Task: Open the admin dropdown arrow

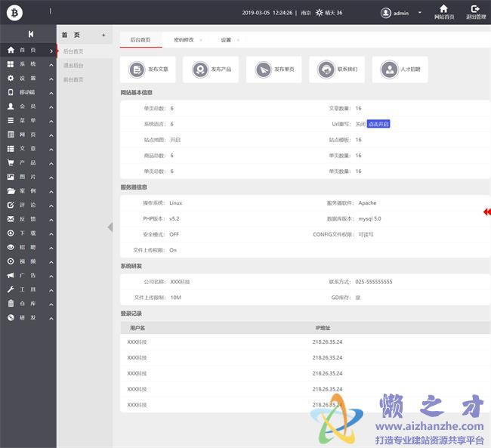Action: pos(420,13)
